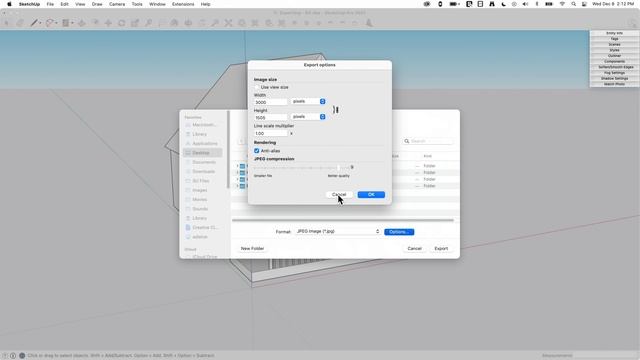
Task: Select Downloads in the save dialog sidebar
Action: pyautogui.click(x=202, y=171)
